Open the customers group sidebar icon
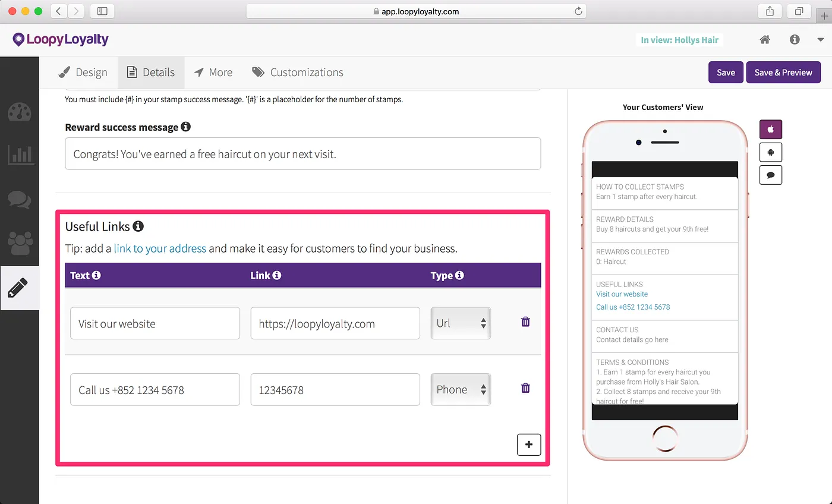 (20, 242)
